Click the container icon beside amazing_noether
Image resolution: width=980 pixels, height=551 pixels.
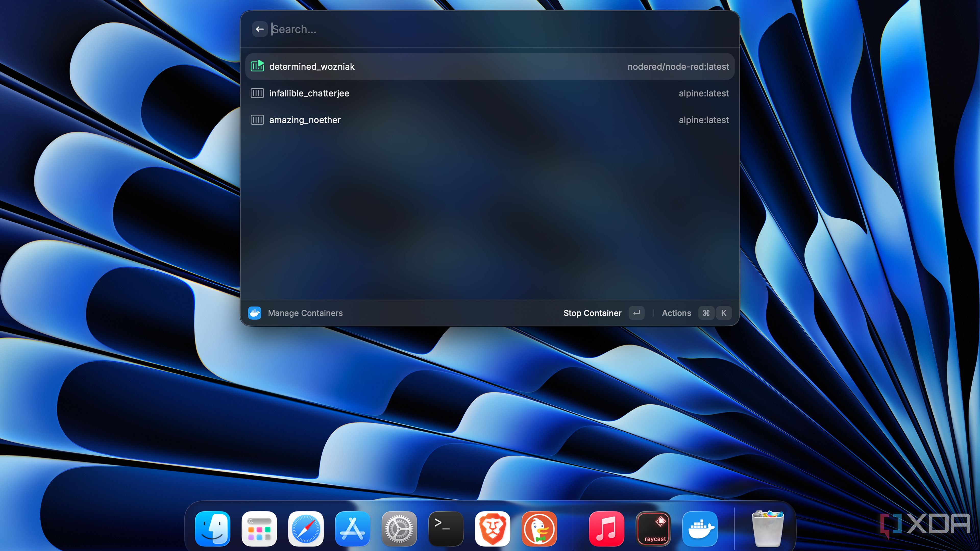[257, 120]
